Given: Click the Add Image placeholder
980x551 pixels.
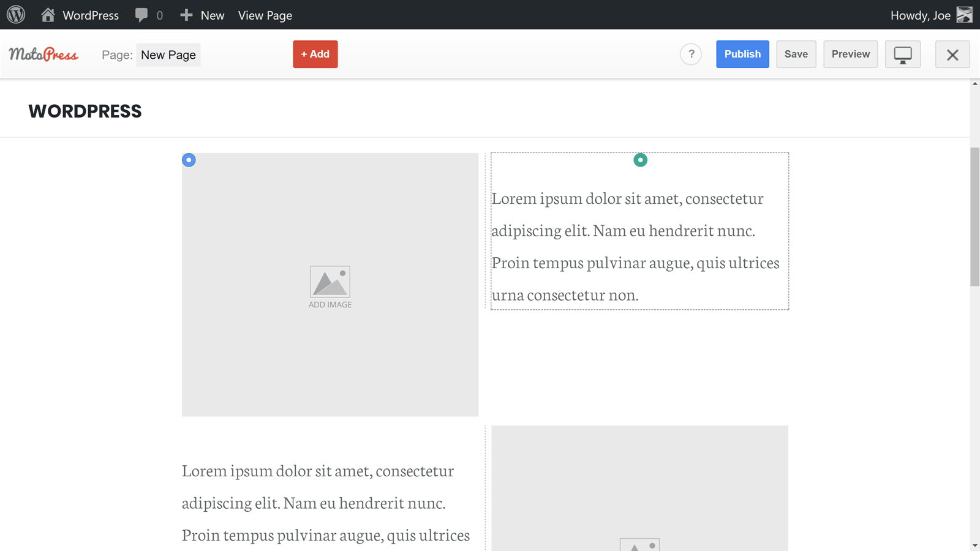Looking at the screenshot, I should point(330,287).
